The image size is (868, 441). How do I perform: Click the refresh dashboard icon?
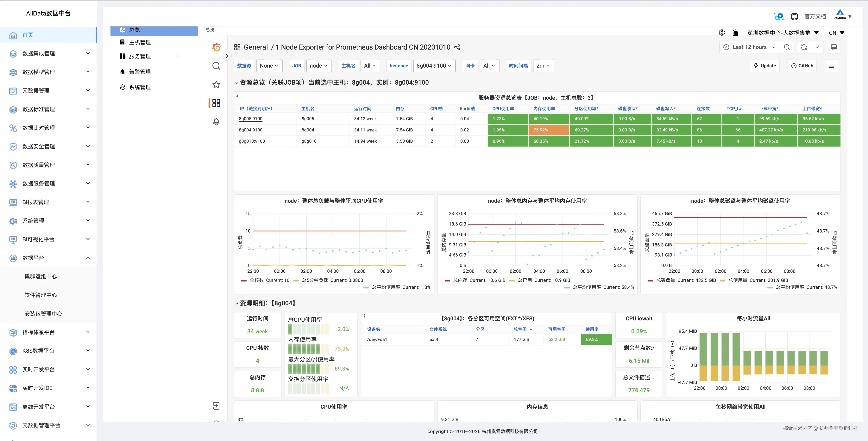pos(804,47)
